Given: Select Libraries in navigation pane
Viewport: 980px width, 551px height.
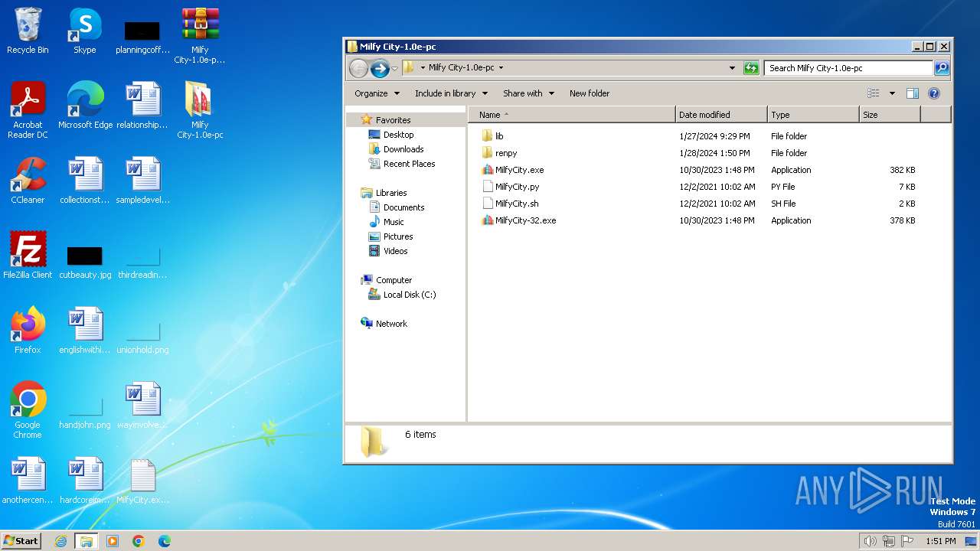Looking at the screenshot, I should [391, 193].
